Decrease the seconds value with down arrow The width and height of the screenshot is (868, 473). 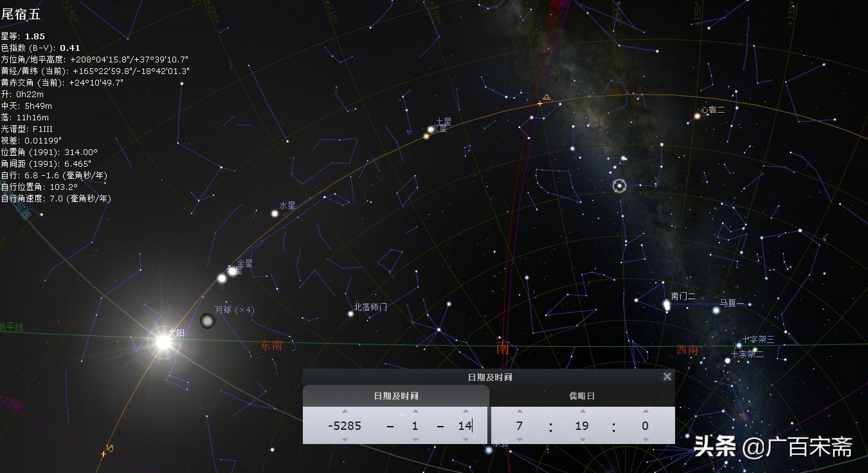646,440
